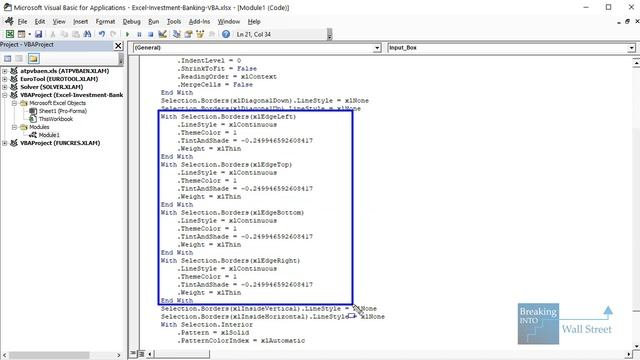Open the Add-Ins menu
640x360 pixels.
(x=199, y=22)
